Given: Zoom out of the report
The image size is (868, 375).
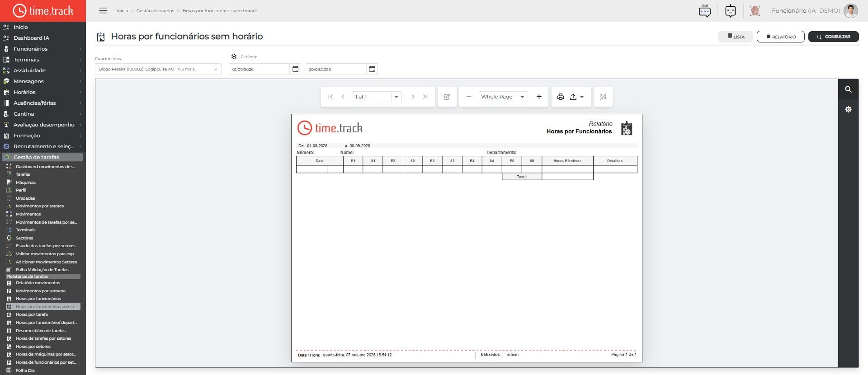Looking at the screenshot, I should [x=469, y=97].
